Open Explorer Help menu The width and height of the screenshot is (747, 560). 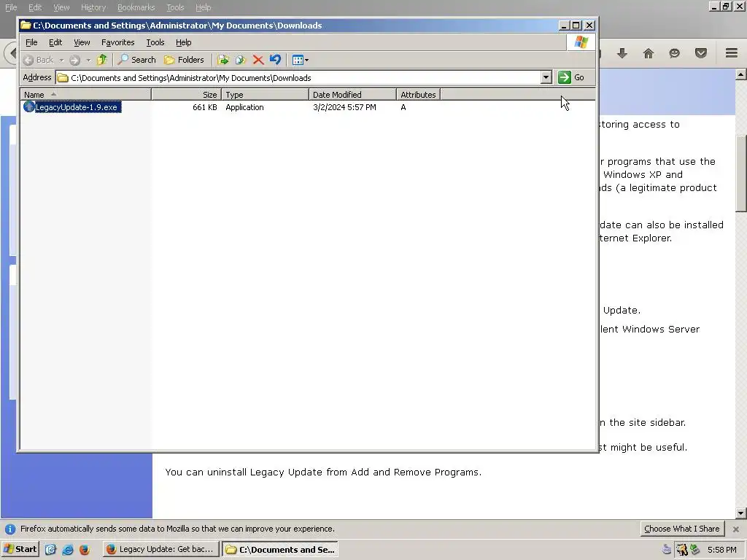click(x=183, y=42)
